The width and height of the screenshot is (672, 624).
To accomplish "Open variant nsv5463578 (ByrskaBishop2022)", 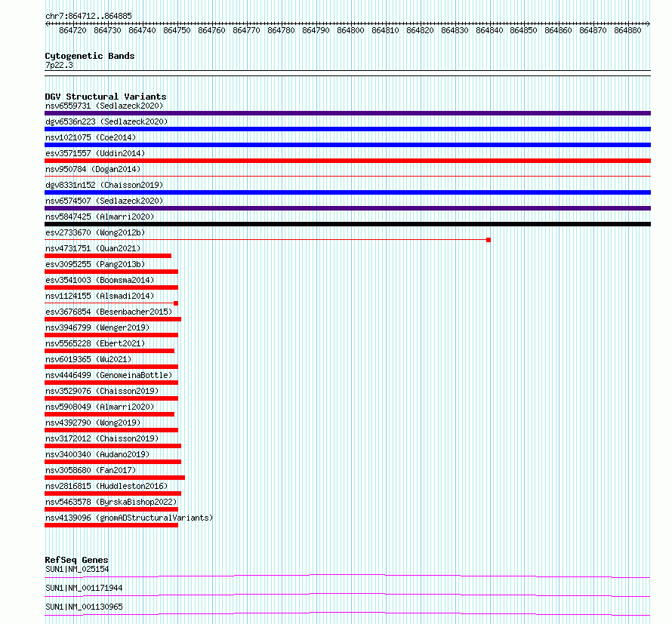I will click(x=111, y=502).
